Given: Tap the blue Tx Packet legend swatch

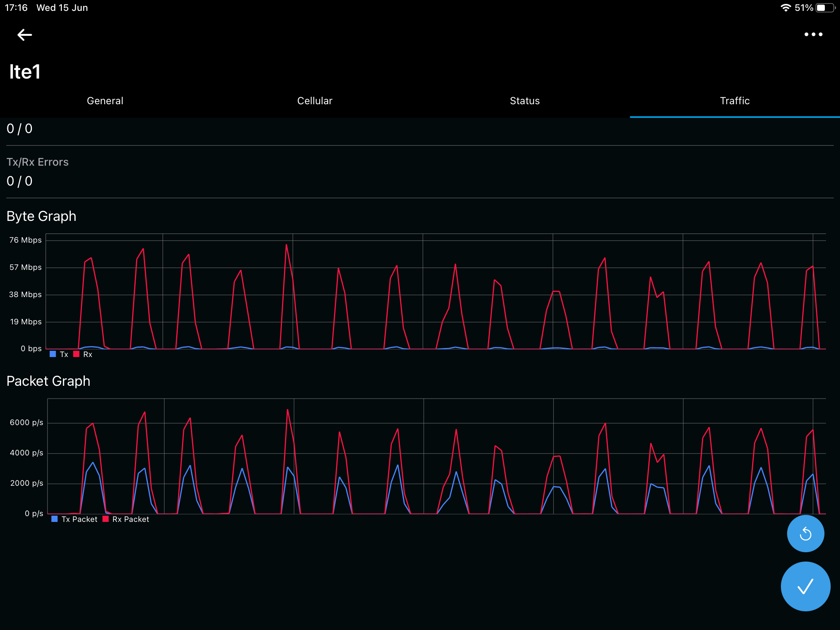Looking at the screenshot, I should 54,519.
